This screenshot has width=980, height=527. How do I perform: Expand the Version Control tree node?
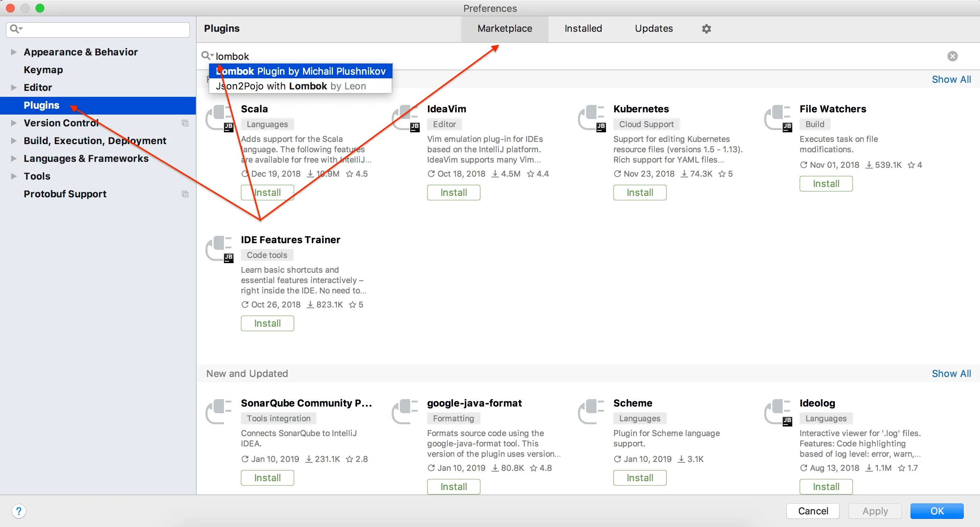(14, 123)
